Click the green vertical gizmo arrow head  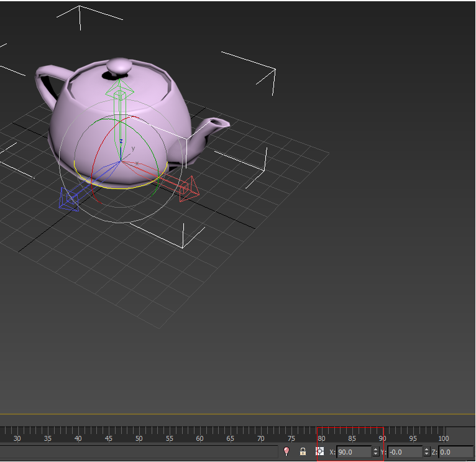click(119, 89)
